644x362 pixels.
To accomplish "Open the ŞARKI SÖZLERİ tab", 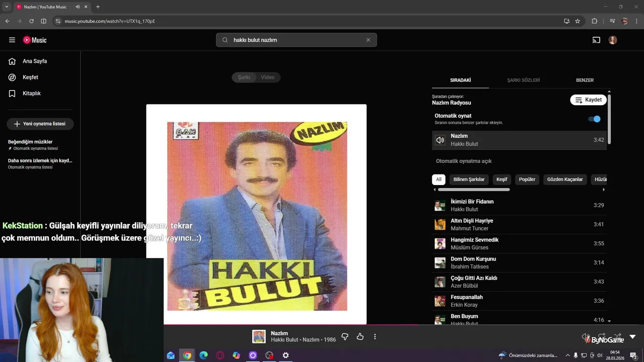I will pos(523,80).
